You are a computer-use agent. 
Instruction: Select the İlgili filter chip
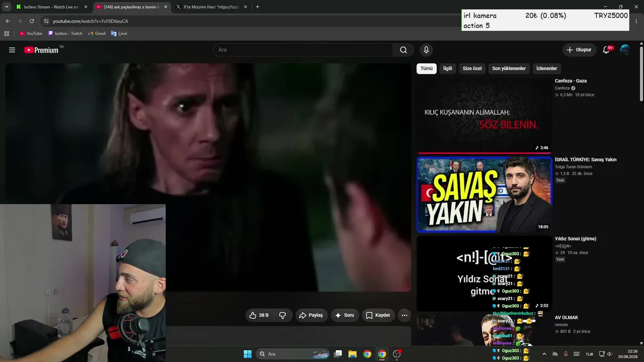pos(448,68)
